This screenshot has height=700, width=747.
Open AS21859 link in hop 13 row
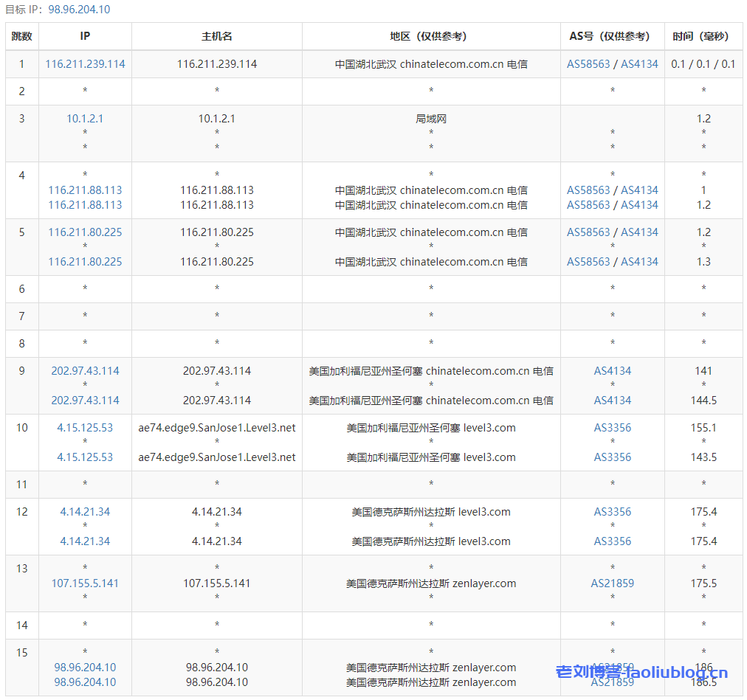click(612, 583)
